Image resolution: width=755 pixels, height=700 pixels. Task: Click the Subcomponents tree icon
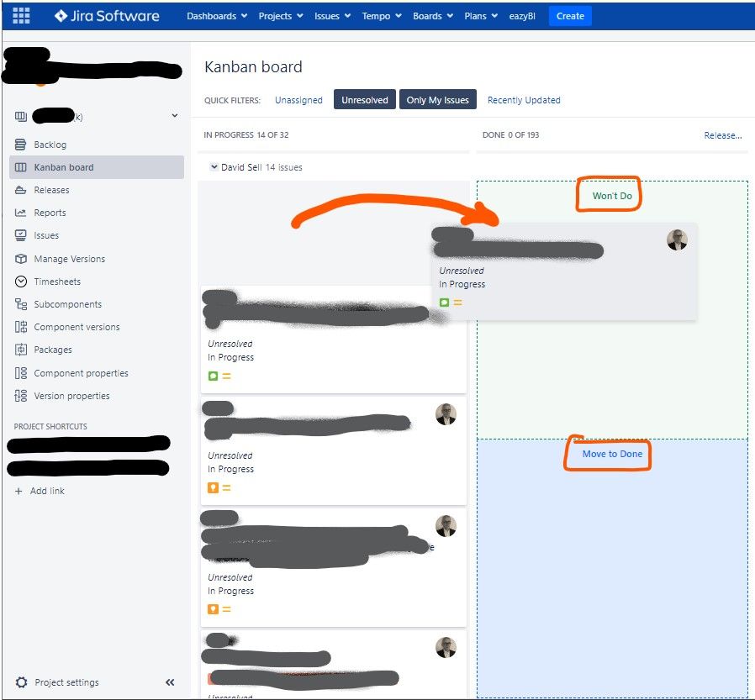tap(21, 304)
